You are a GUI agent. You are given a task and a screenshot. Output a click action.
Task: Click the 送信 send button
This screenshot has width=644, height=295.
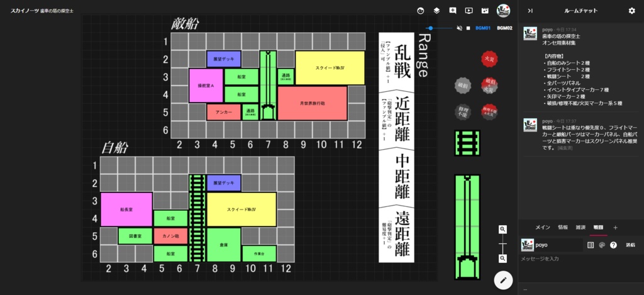click(630, 245)
